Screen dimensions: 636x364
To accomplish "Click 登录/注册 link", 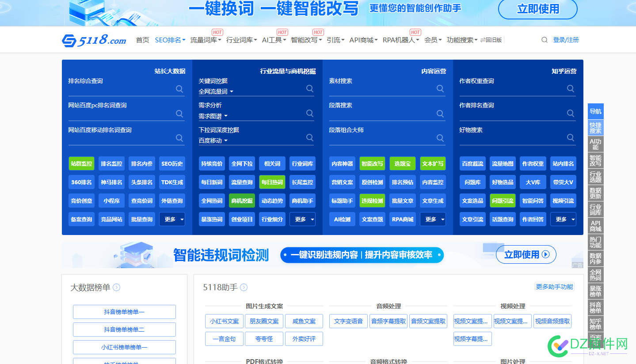I will pyautogui.click(x=566, y=40).
